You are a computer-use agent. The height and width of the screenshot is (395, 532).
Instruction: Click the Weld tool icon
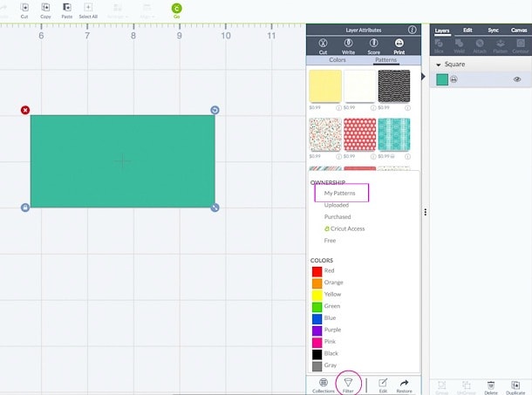coord(459,46)
